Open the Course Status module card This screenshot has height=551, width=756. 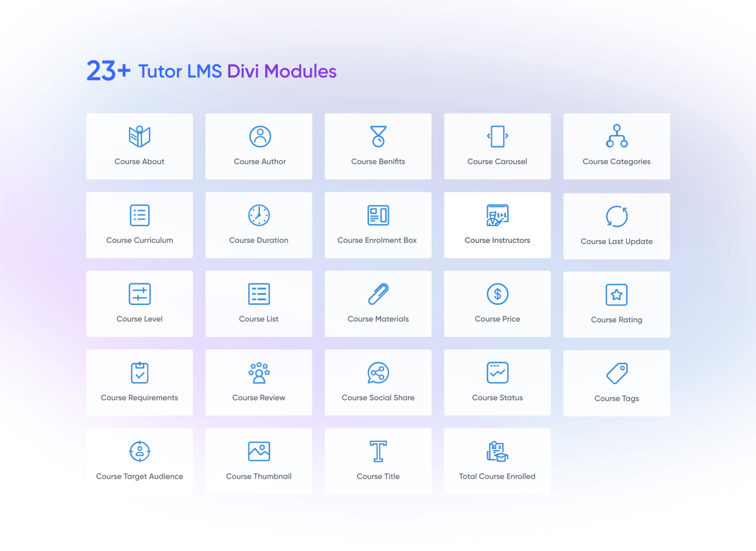[x=497, y=382]
